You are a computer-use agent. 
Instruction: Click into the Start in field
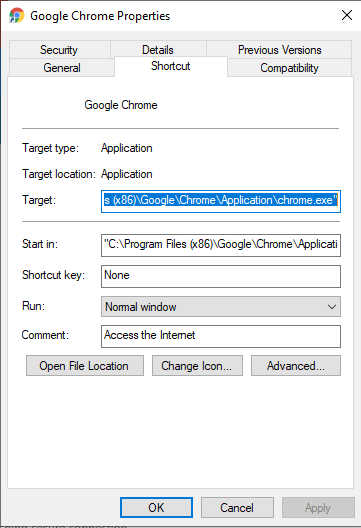click(x=221, y=245)
